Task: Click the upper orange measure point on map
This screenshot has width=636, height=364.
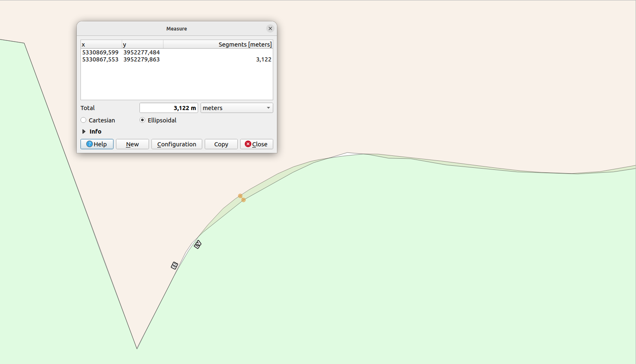Action: point(240,196)
